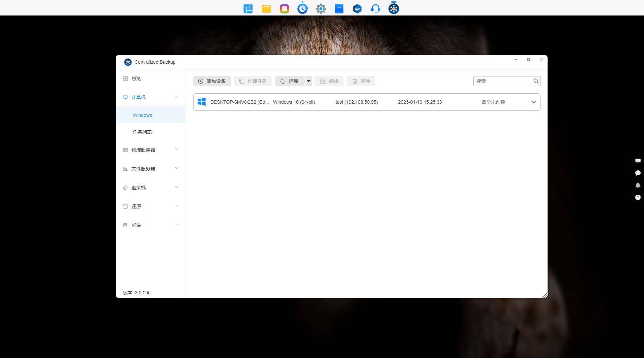
Task: Open system settings gear in the dock
Action: pyautogui.click(x=321, y=8)
